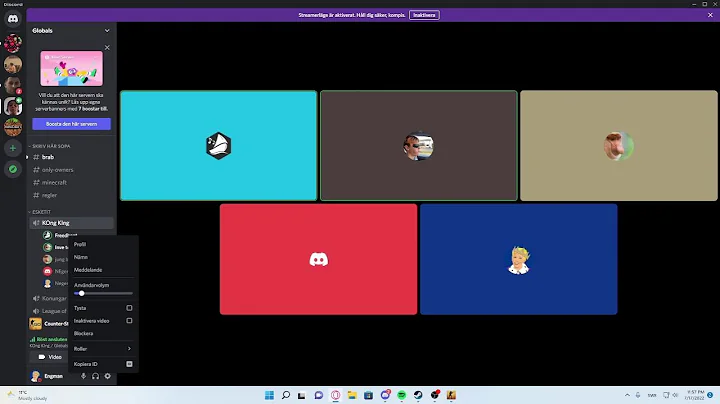Open the Windows Start menu
This screenshot has width=720, height=404.
[270, 395]
